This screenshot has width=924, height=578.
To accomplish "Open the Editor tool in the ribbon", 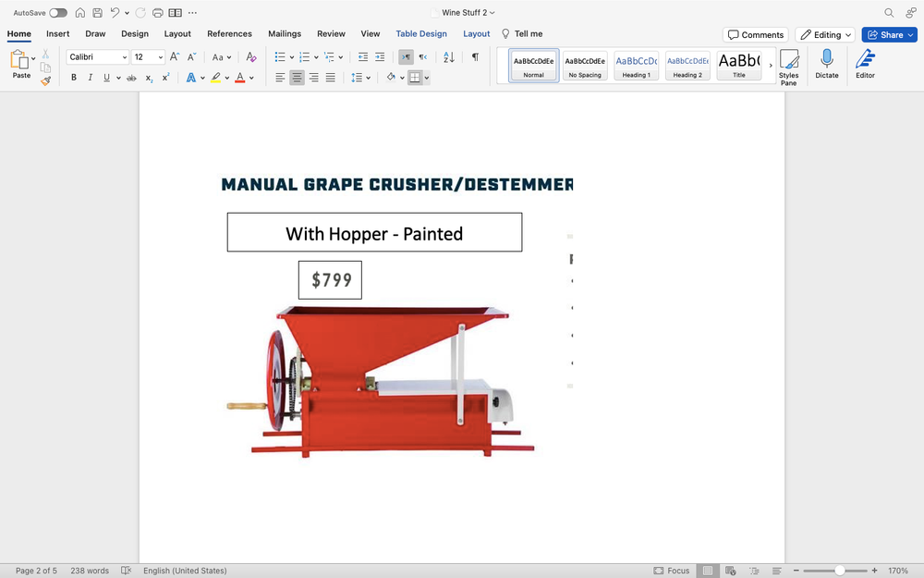I will click(x=865, y=64).
